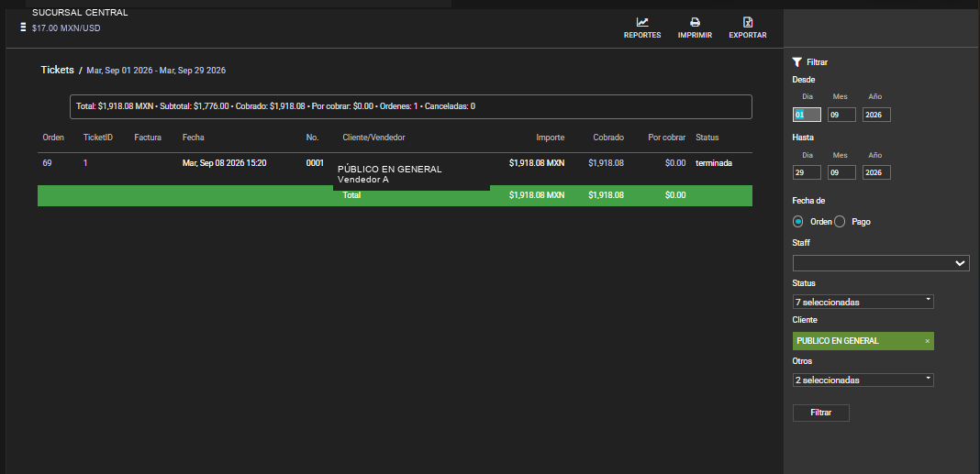Focus the Hasta Día field
Screen dimensions: 980x474
point(807,172)
